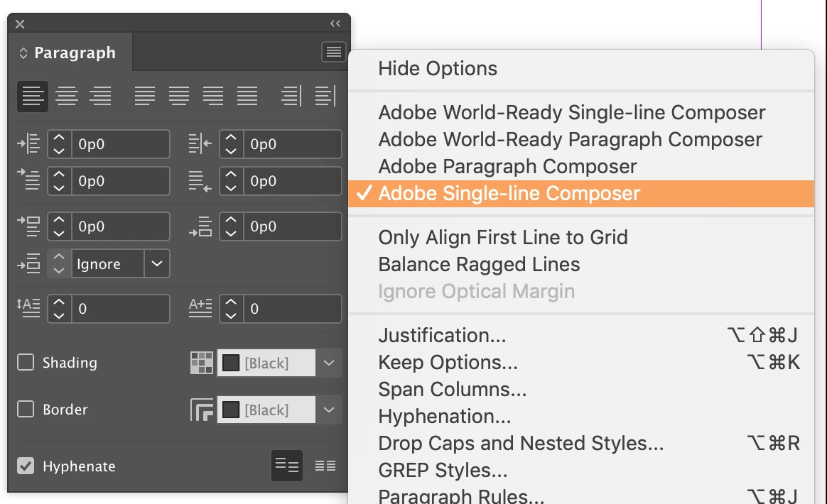Viewport: 827px width, 504px height.
Task: Select Align to Baseline Grid button
Action: tap(325, 466)
